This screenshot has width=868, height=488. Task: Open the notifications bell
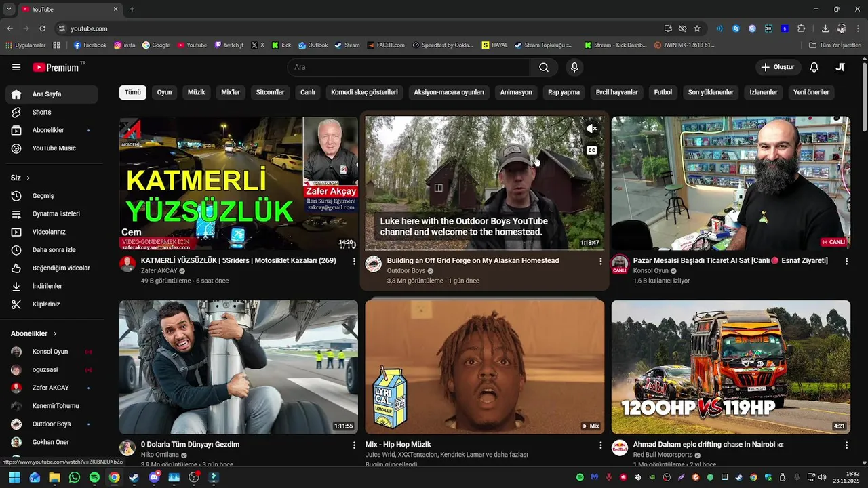(x=814, y=67)
